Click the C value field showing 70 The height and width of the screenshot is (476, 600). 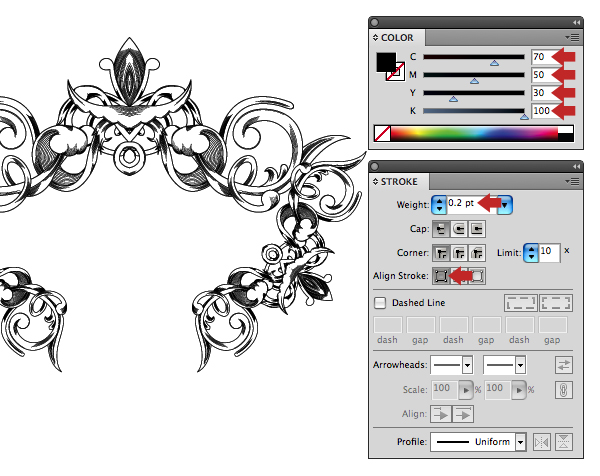(x=543, y=57)
